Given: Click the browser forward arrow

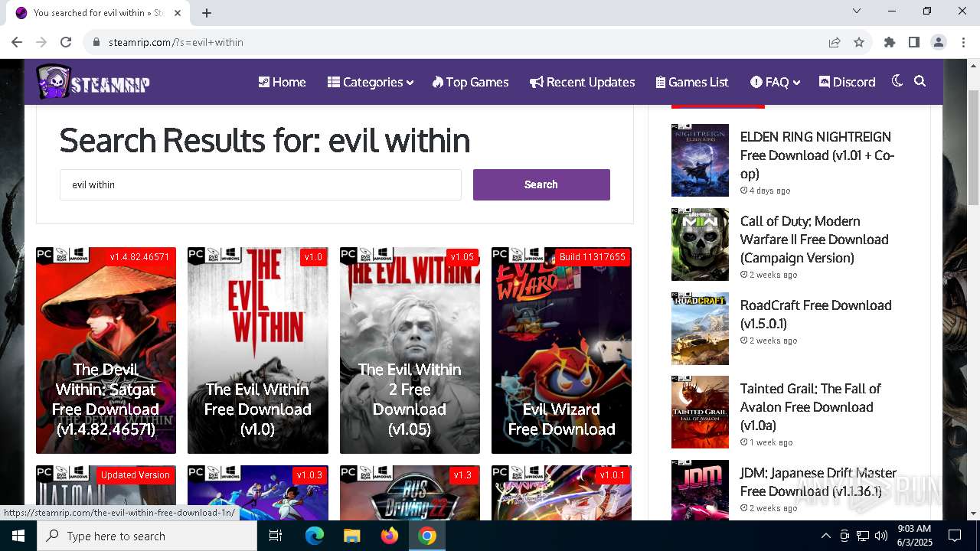Looking at the screenshot, I should (x=41, y=42).
